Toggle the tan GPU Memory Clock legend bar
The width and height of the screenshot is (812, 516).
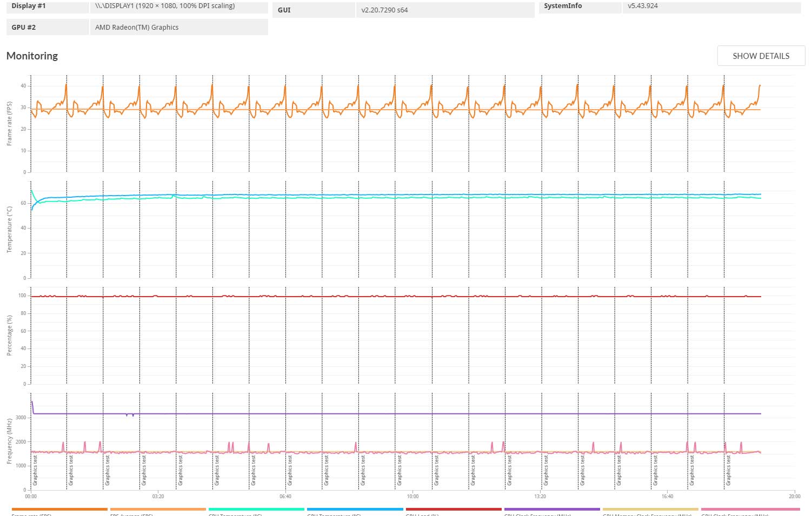click(650, 509)
